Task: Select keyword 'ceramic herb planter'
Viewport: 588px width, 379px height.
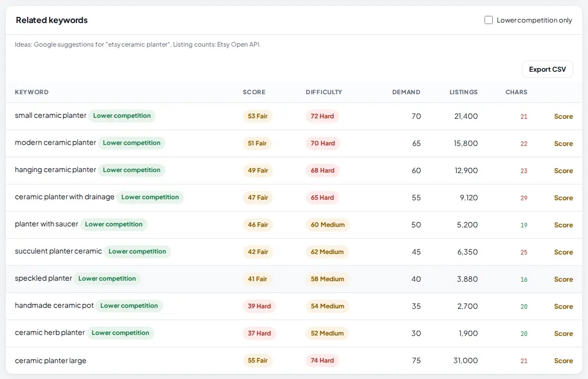Action: pos(50,332)
